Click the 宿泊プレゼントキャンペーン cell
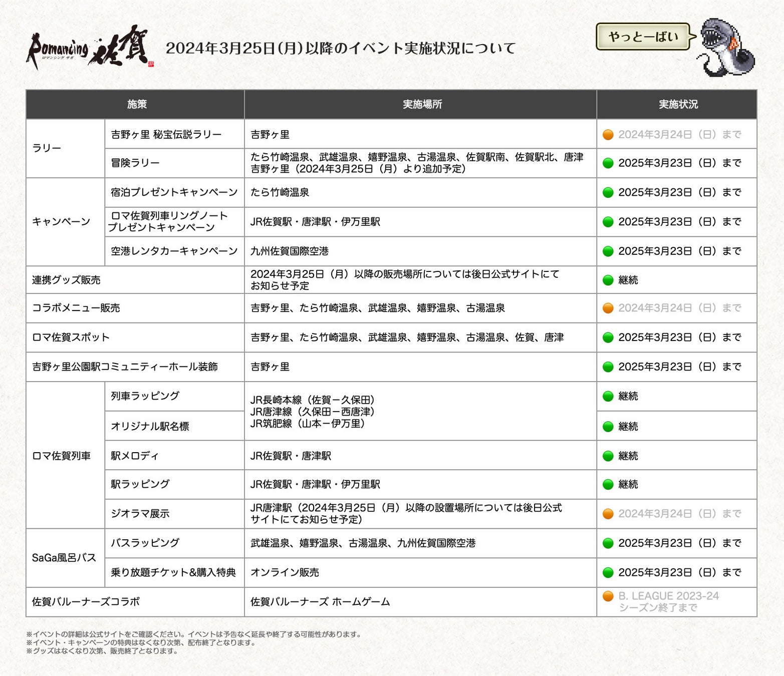Viewport: 784px width, 676px height. click(x=174, y=192)
